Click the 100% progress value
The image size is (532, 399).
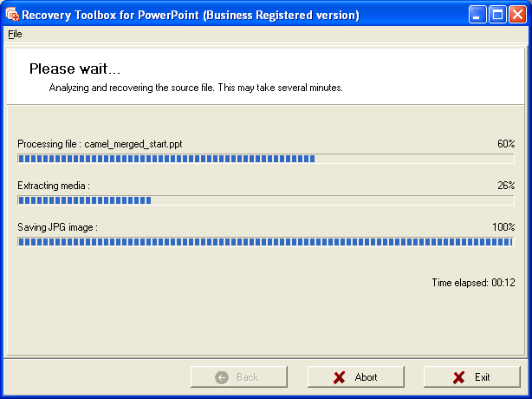click(x=503, y=227)
